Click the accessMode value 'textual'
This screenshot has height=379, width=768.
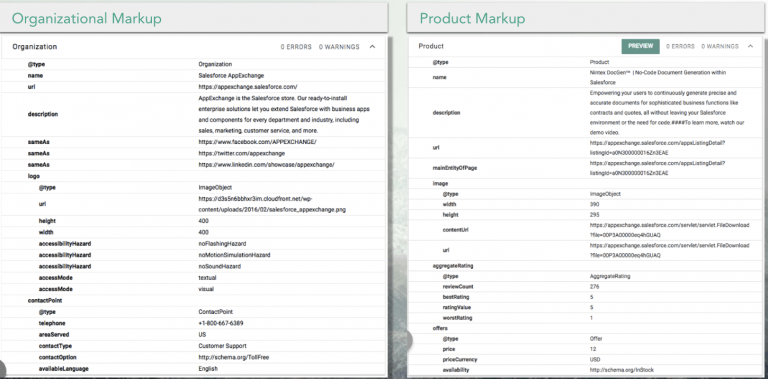[x=207, y=278]
